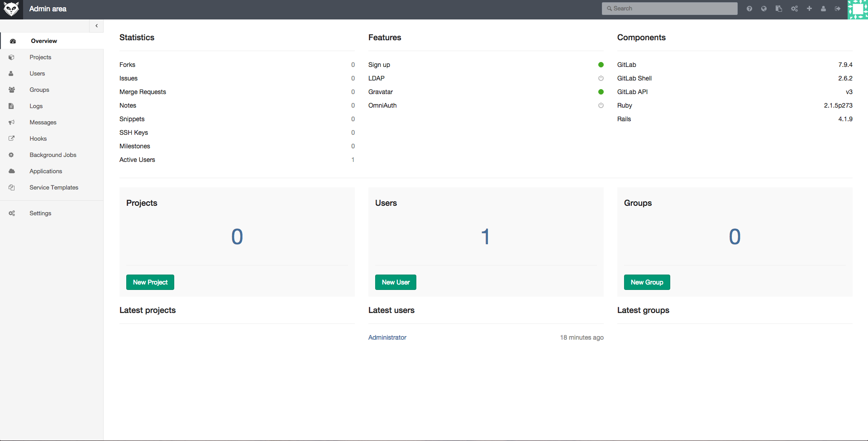Viewport: 868px width, 441px height.
Task: Open the Administrator user link
Action: (x=387, y=337)
